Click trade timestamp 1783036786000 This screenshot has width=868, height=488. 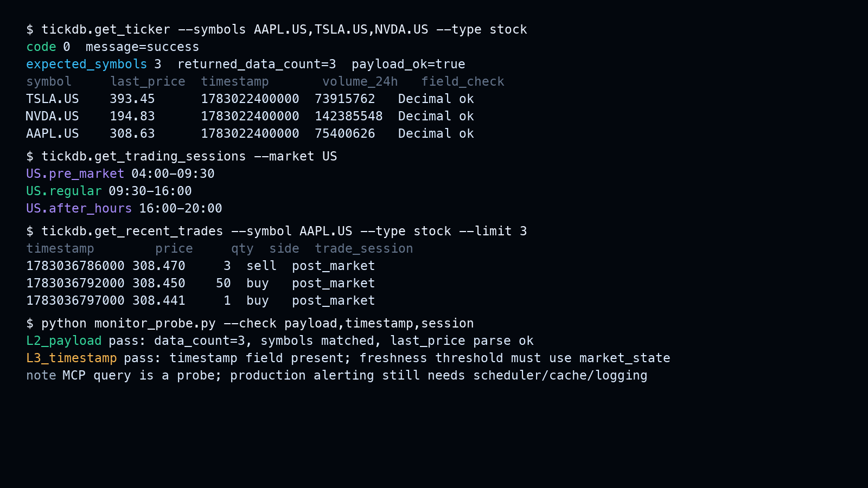coord(75,266)
